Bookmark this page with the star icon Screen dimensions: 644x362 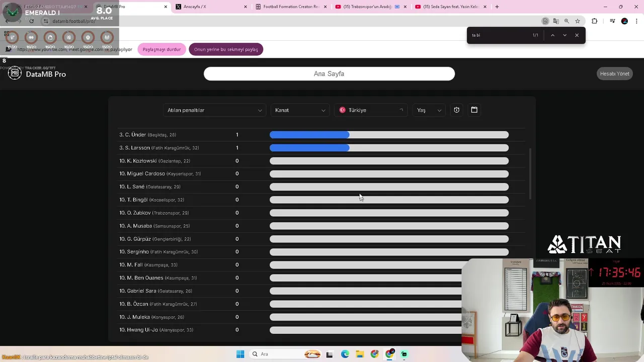(x=578, y=21)
